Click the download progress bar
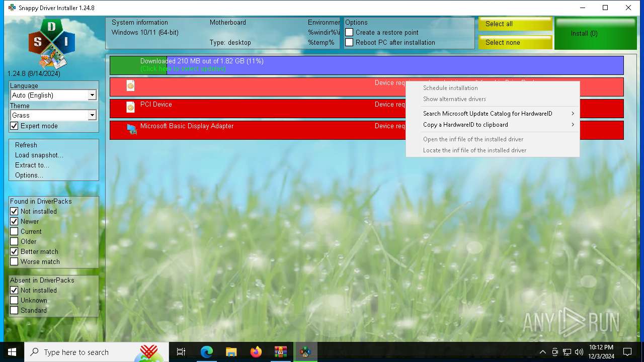Image resolution: width=644 pixels, height=362 pixels. pyautogui.click(x=367, y=65)
